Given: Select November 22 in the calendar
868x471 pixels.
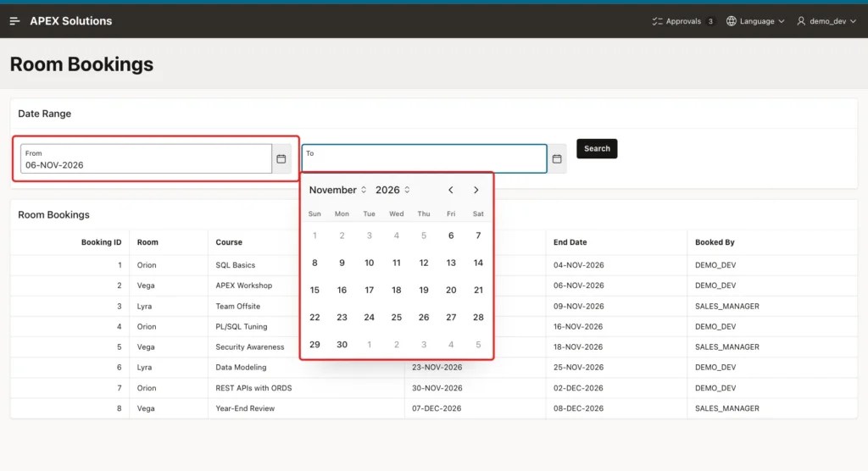Looking at the screenshot, I should tap(314, 317).
